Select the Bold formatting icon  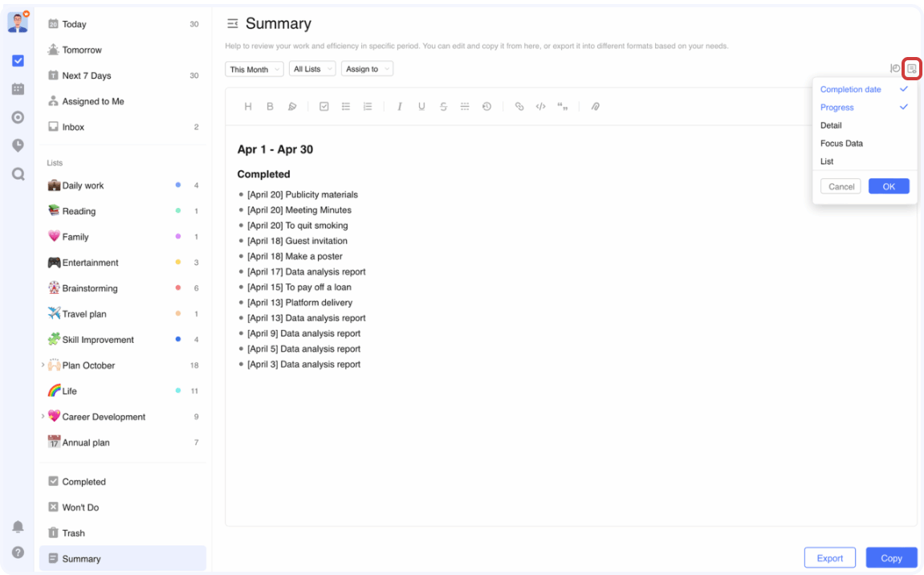pyautogui.click(x=270, y=106)
